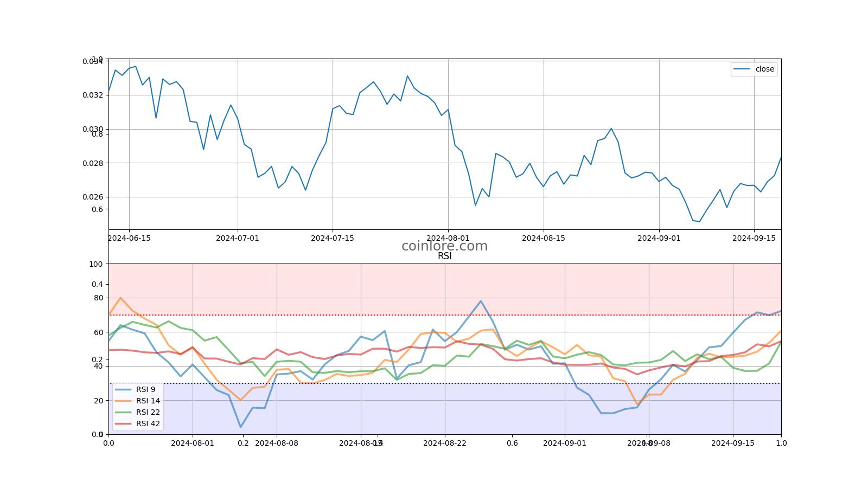Click the 2024-09-15 date label on RSI chart

pyautogui.click(x=733, y=443)
